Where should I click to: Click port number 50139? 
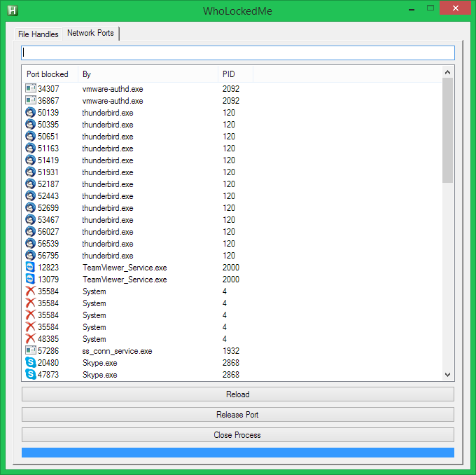(48, 113)
